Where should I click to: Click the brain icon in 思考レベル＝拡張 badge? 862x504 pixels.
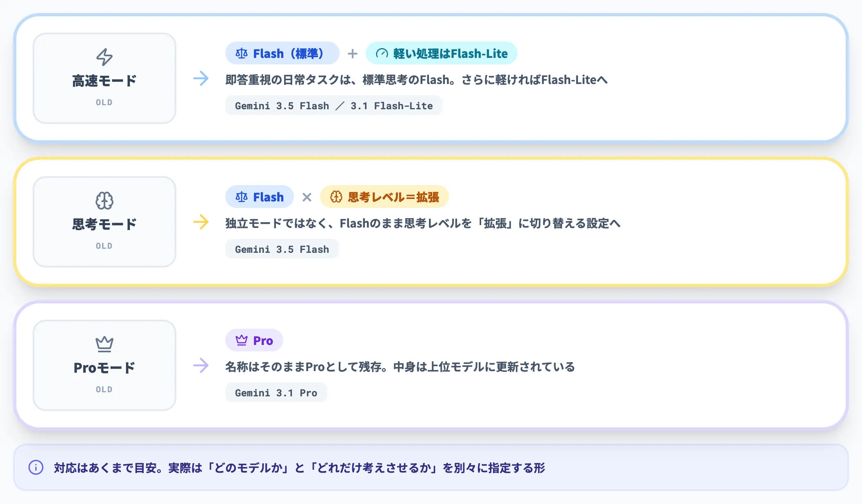point(336,197)
